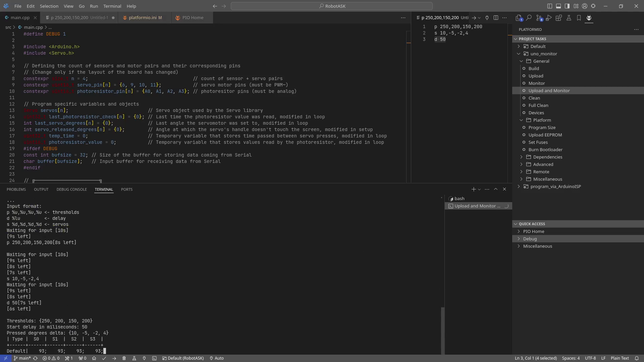The image size is (644, 362).
Task: Expand the Advanced folder
Action: click(522, 164)
